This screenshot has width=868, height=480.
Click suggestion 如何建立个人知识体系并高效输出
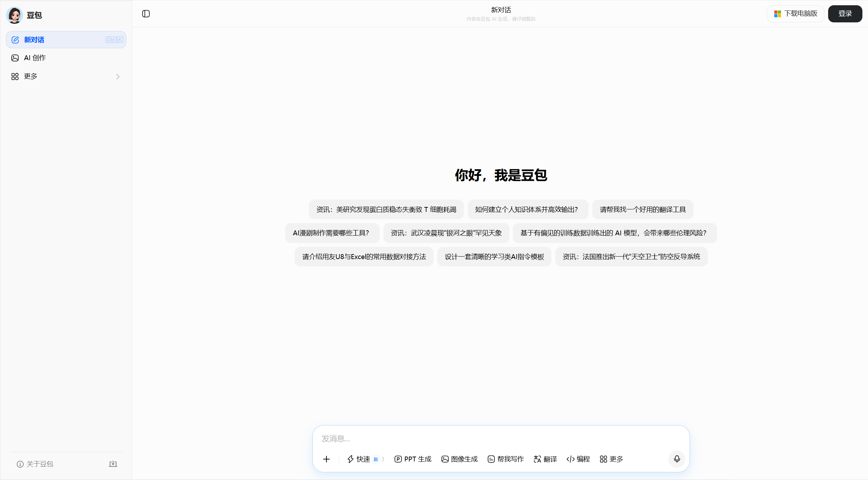(528, 209)
